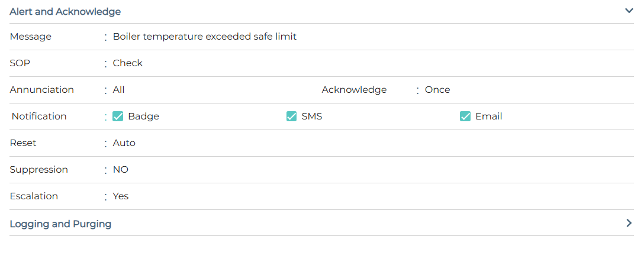Click the Escalation value Yes
The image size is (644, 275).
120,196
